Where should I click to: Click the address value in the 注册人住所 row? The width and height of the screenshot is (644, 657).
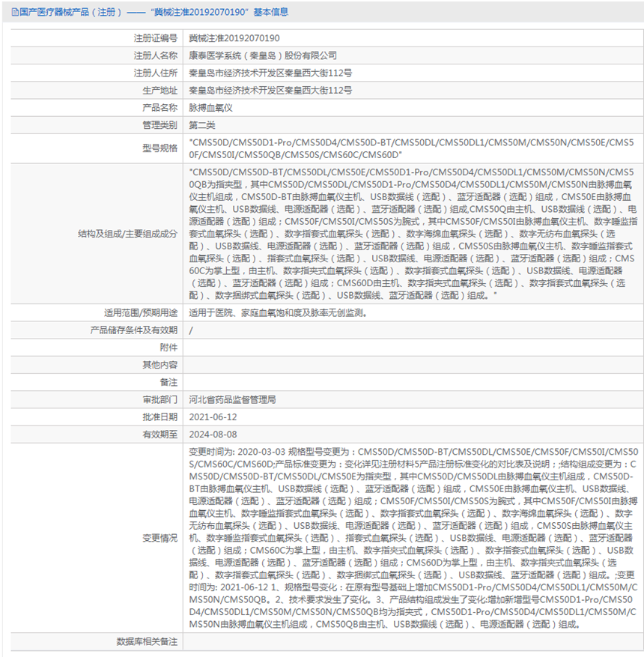pos(270,73)
